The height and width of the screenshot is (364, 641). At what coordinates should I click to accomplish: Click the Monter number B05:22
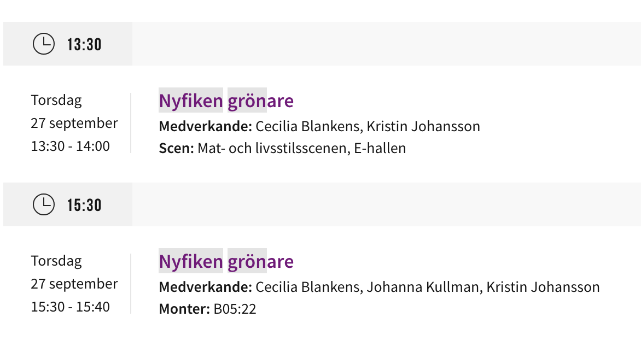[235, 309]
